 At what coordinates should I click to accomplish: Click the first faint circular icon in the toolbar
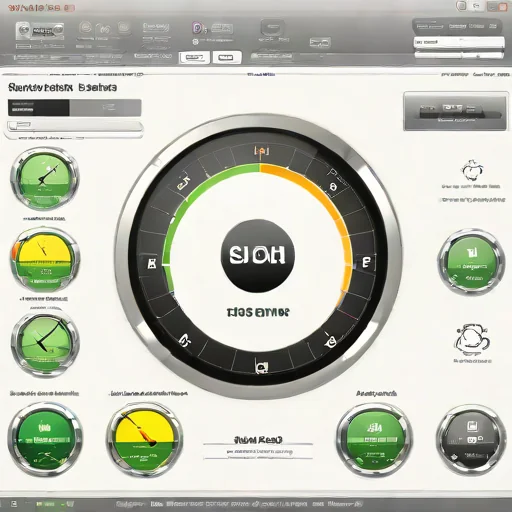86,27
